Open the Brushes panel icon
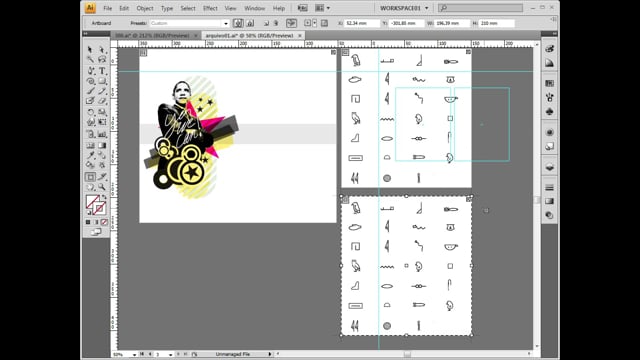 550,98
